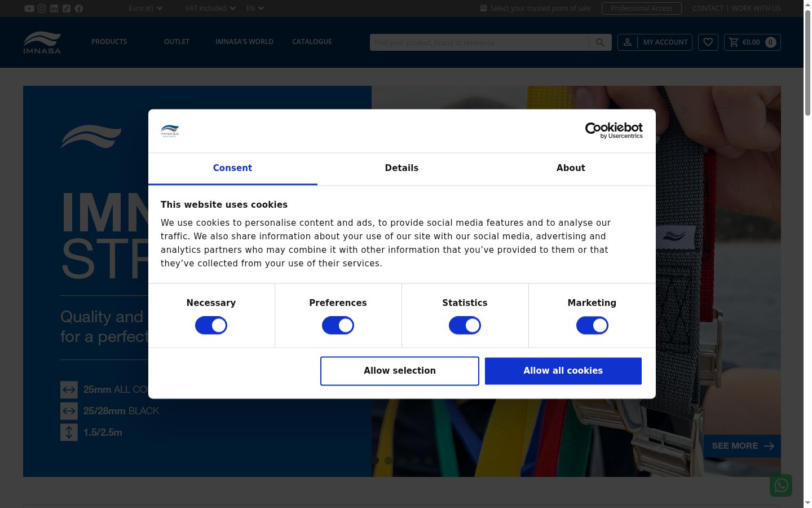This screenshot has height=508, width=812.
Task: Open the LinkedIn social icon
Action: tap(54, 8)
